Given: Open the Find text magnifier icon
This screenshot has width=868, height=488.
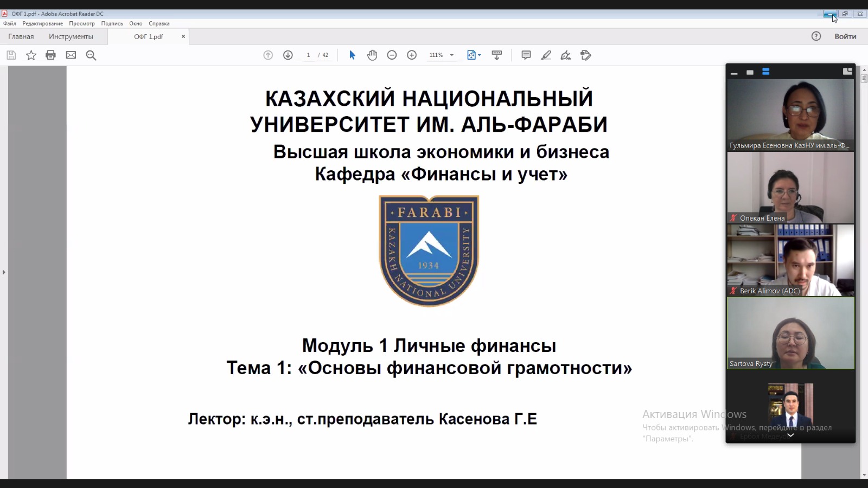Looking at the screenshot, I should click(91, 55).
